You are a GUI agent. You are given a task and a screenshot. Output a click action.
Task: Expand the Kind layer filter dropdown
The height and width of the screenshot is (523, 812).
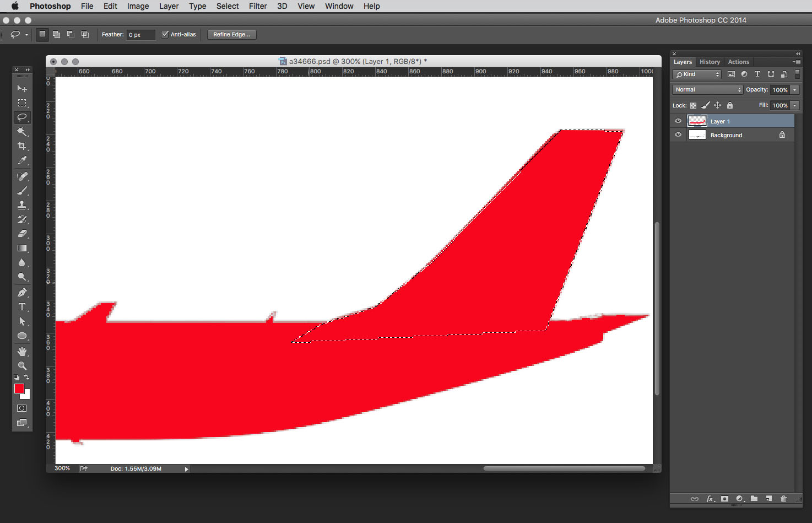pos(697,74)
